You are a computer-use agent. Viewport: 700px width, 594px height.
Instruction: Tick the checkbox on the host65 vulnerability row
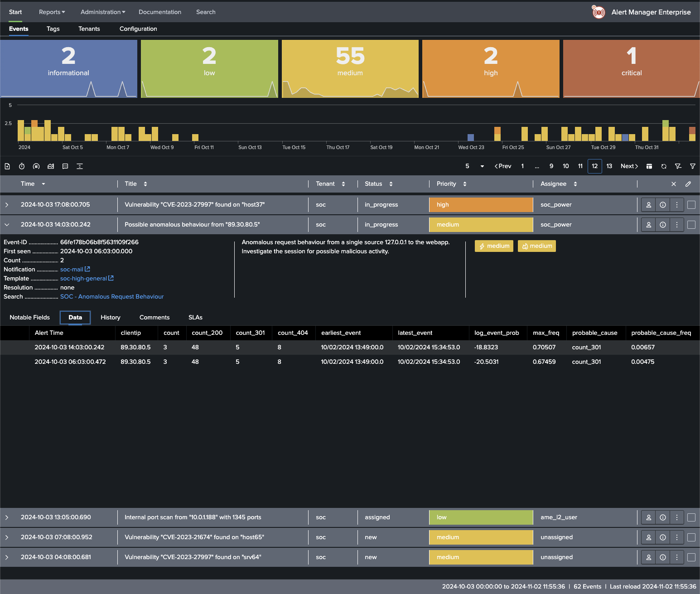[x=691, y=537]
